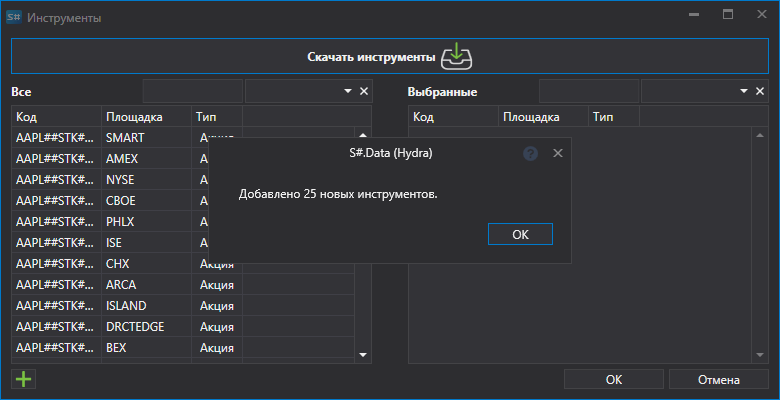Click the Все list scrollbar down arrow
Screen dimensions: 780x400
(x=363, y=355)
